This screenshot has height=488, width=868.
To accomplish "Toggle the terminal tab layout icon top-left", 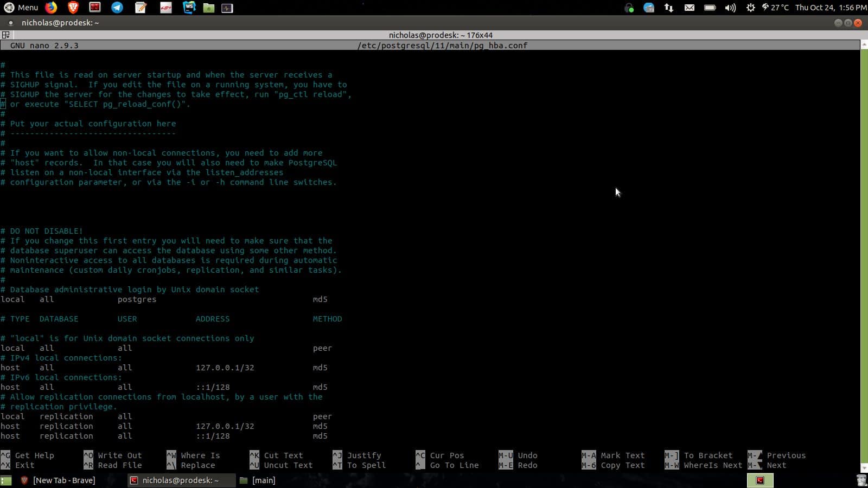I will [x=6, y=34].
